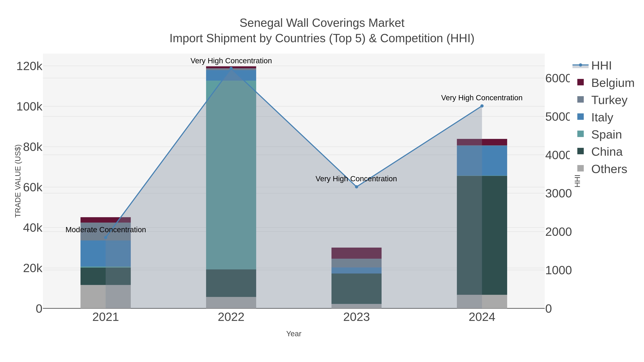
Task: Click the 2024 'Very High Concentration' label
Action: [482, 98]
